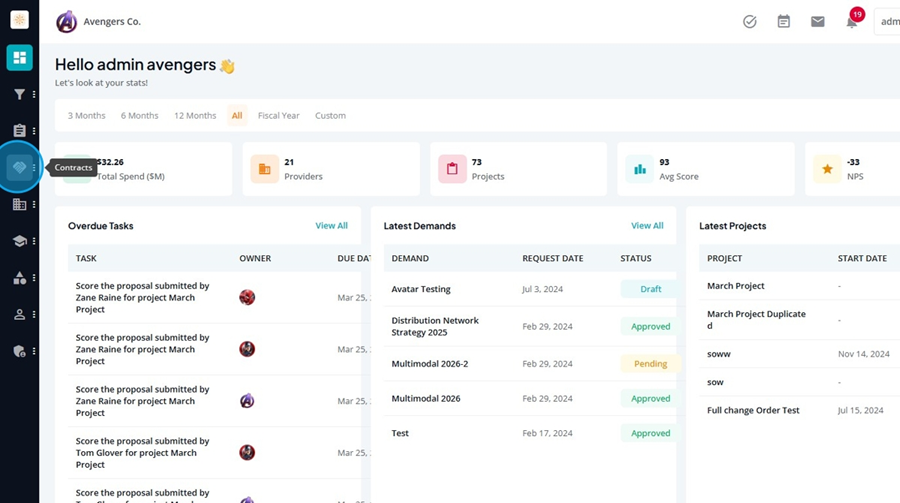The height and width of the screenshot is (503, 900).
Task: Open the Avatar Testing demand
Action: click(x=421, y=289)
